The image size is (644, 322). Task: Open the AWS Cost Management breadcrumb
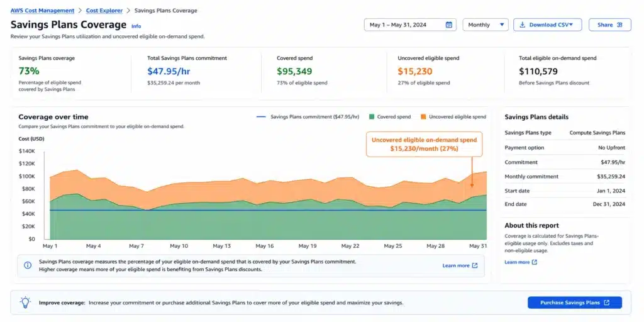coord(42,10)
